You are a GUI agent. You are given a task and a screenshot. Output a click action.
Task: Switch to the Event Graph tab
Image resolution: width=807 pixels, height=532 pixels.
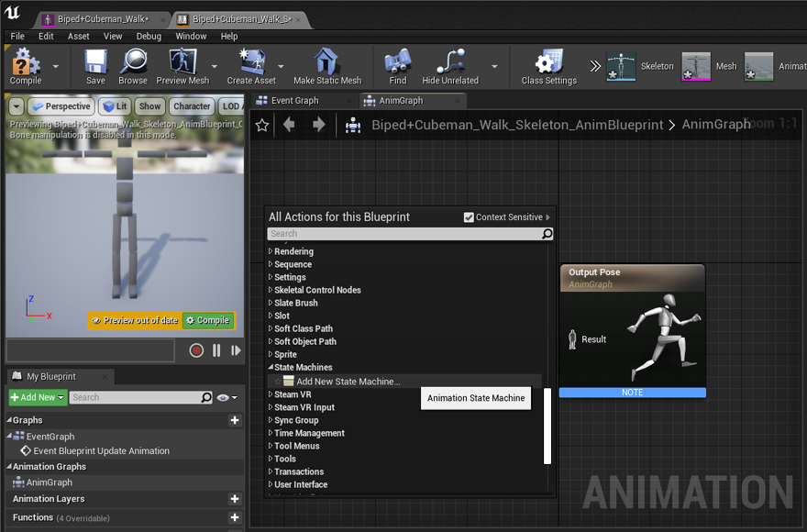(304, 101)
